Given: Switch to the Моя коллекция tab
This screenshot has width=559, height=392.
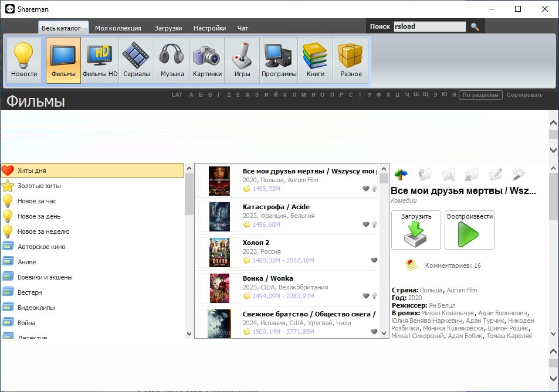Looking at the screenshot, I should [118, 28].
